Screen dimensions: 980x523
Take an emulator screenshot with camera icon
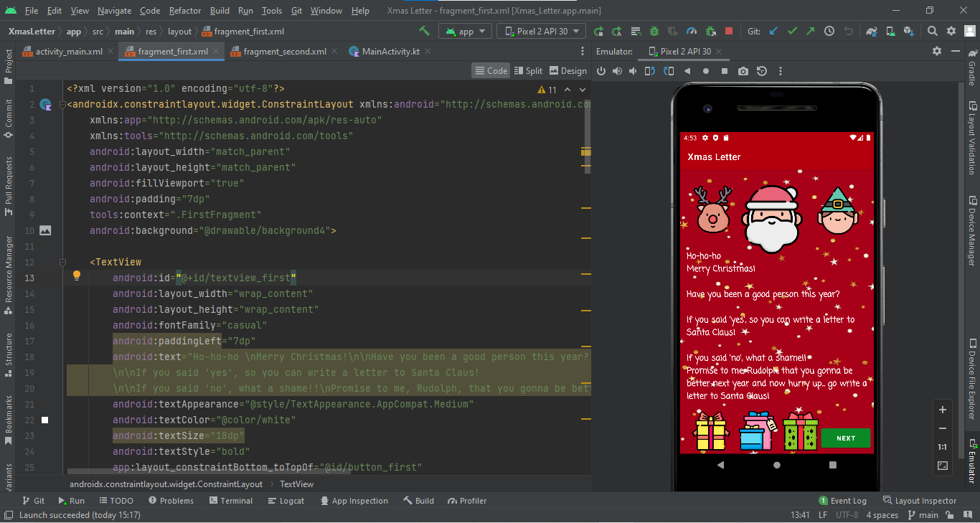click(743, 70)
